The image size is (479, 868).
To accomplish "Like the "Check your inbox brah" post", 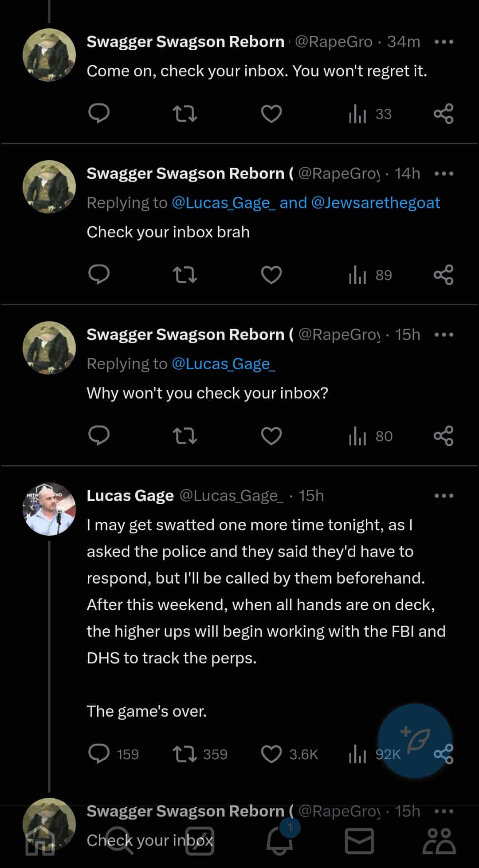I will click(x=271, y=275).
